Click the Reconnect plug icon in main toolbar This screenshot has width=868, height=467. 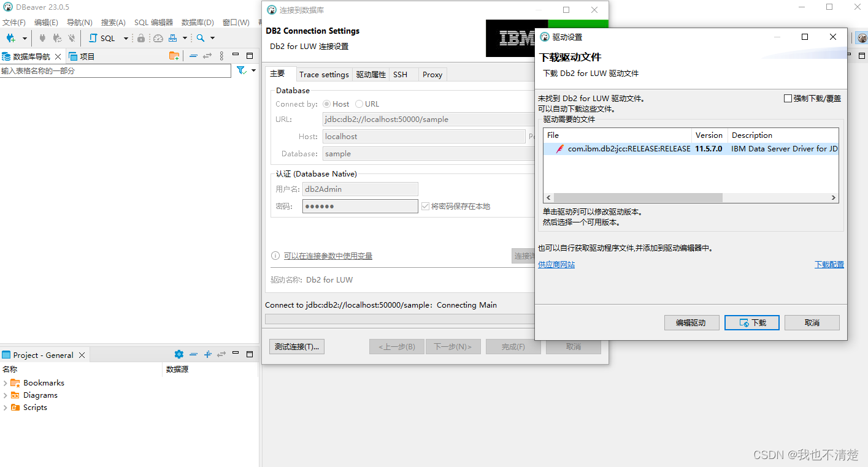57,38
